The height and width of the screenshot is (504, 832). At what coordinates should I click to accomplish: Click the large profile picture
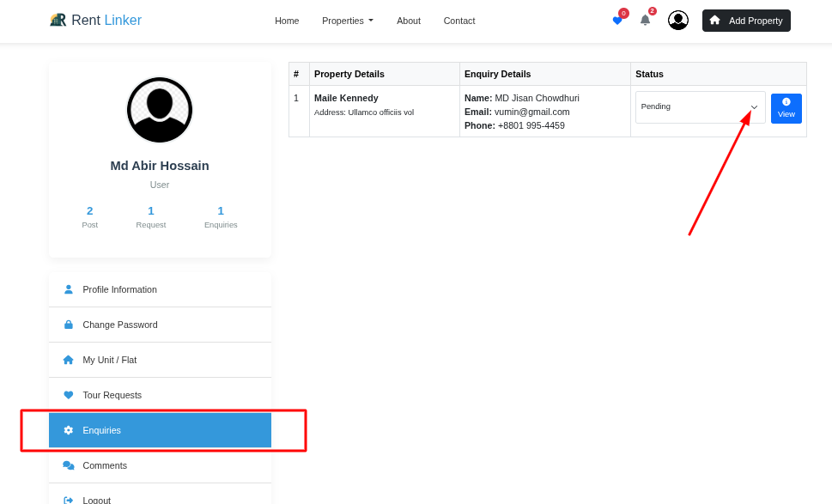[160, 110]
